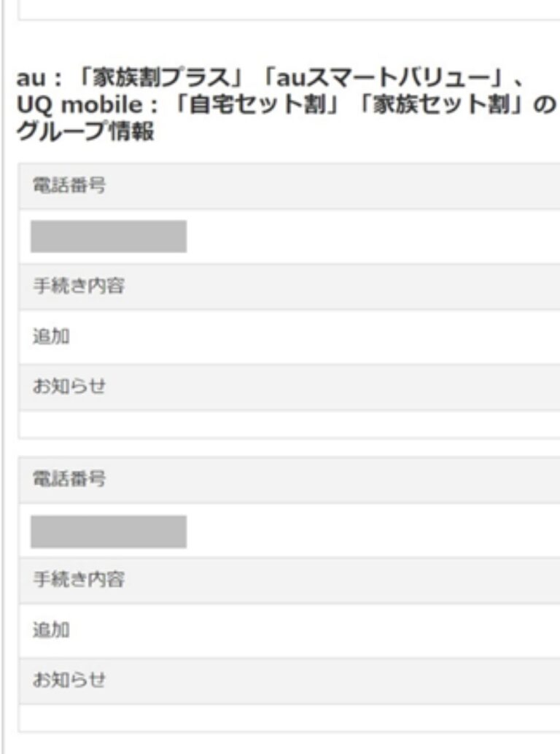This screenshot has width=560, height=754.
Task: Click the blank panel above the heading
Action: pyautogui.click(x=289, y=9)
